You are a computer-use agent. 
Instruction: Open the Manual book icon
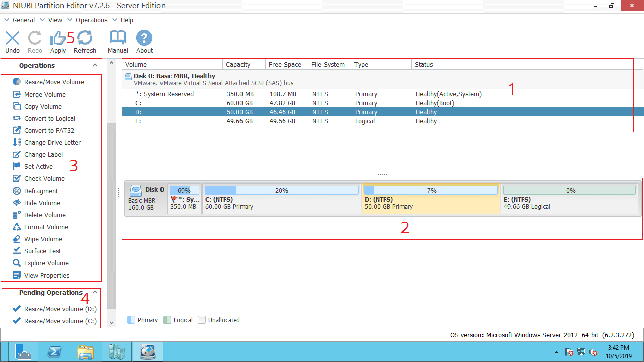click(118, 39)
